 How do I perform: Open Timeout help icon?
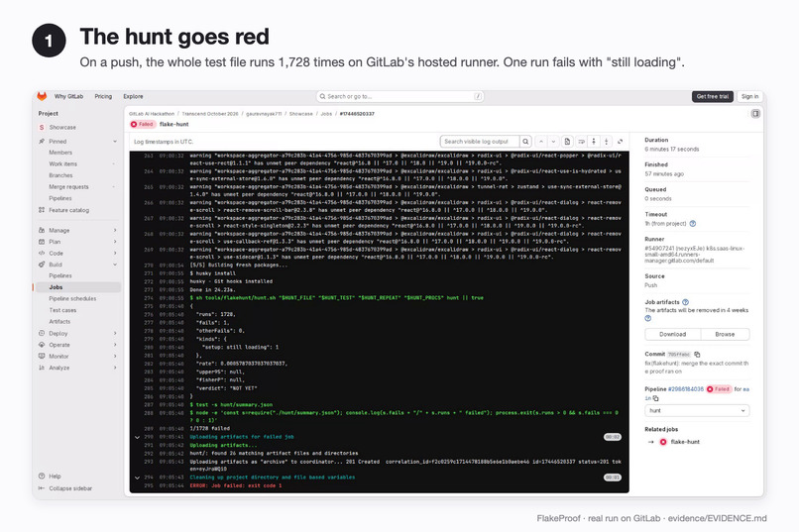(693, 224)
